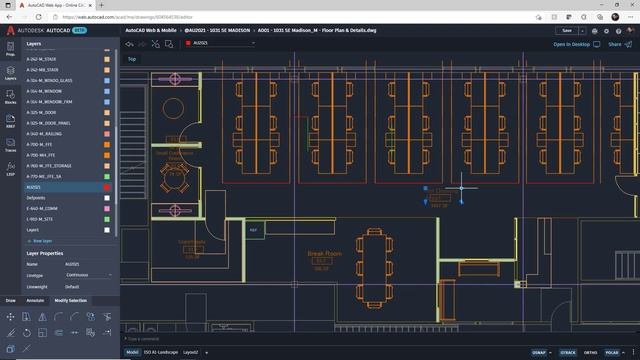Select the Trim tool icon

tap(107, 317)
